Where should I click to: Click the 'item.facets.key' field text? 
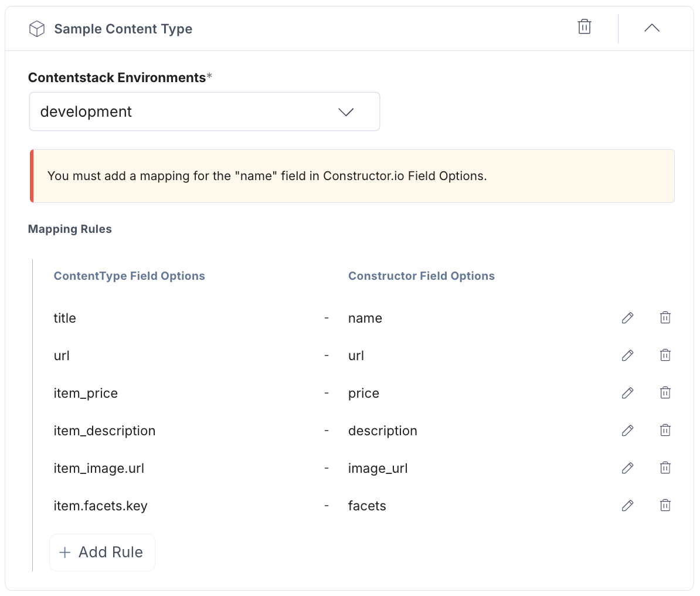(x=100, y=506)
